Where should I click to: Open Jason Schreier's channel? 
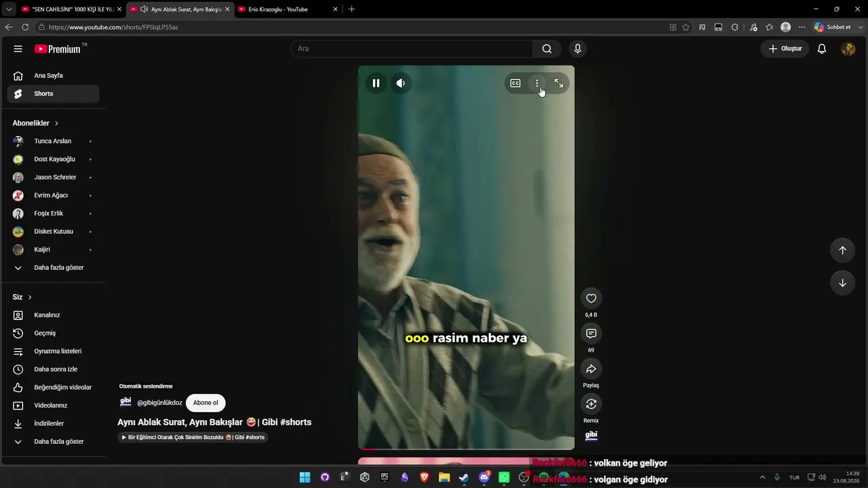point(54,178)
